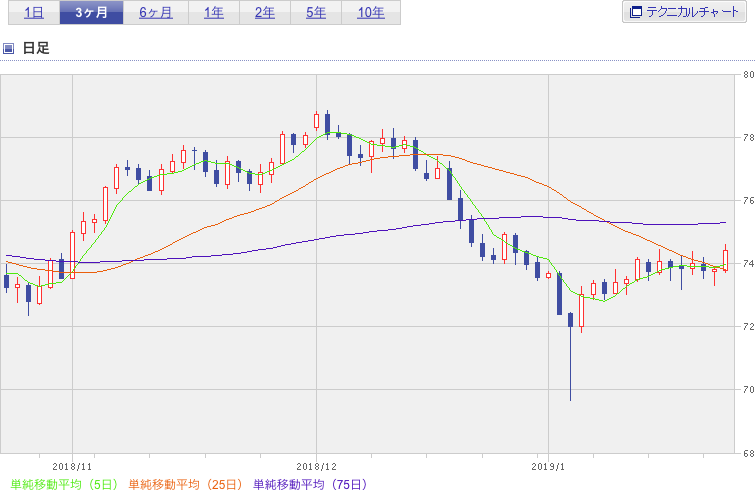Open the テクニカルチャート button

point(684,12)
